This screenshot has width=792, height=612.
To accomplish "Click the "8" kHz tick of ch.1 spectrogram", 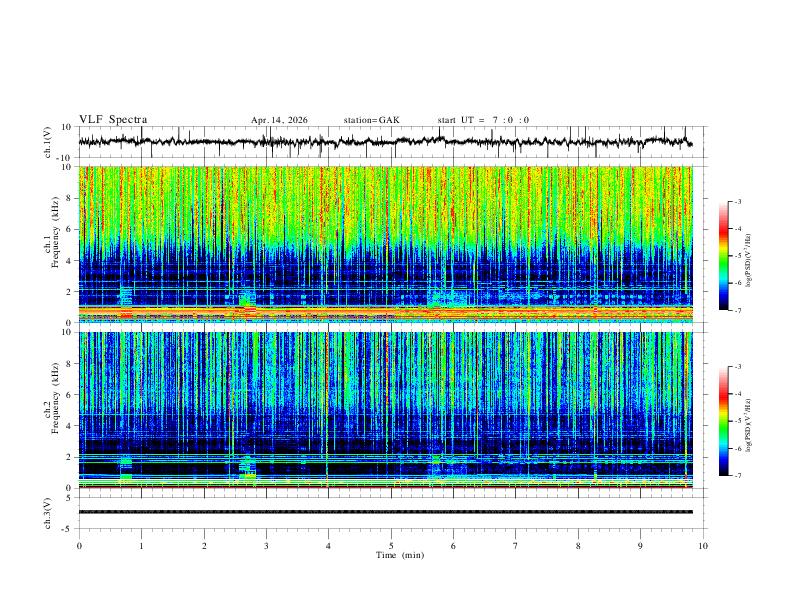I will (x=69, y=198).
